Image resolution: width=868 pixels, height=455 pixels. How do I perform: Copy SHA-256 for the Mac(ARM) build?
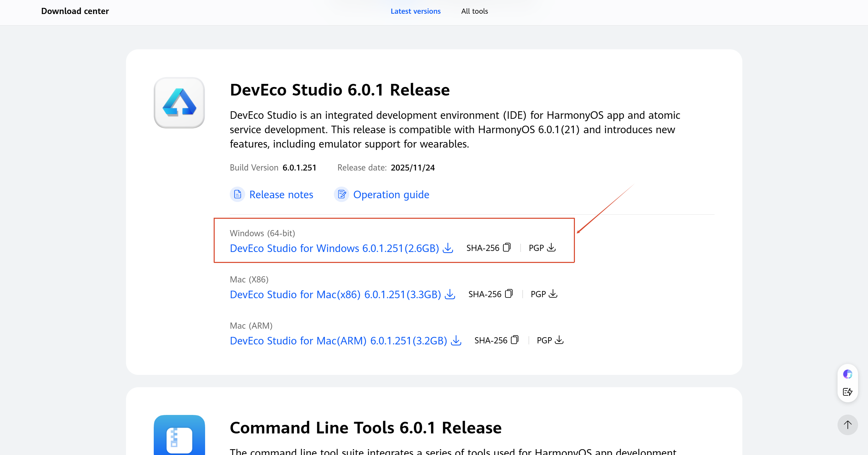tap(515, 340)
